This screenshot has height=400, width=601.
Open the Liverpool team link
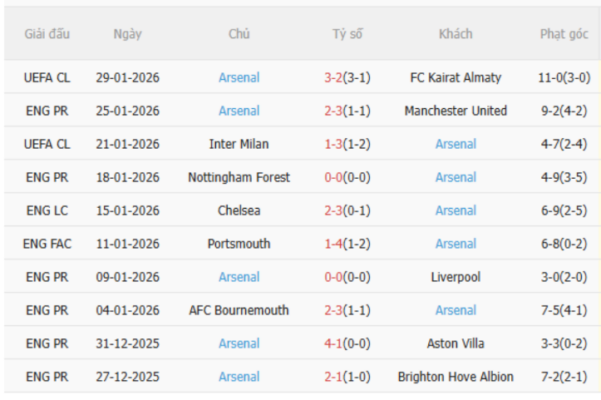pyautogui.click(x=455, y=277)
